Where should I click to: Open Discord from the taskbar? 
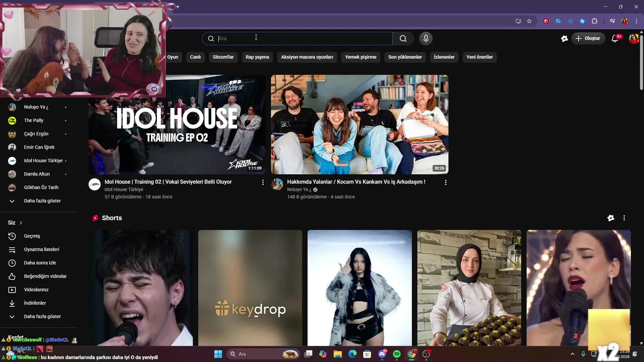[382, 354]
